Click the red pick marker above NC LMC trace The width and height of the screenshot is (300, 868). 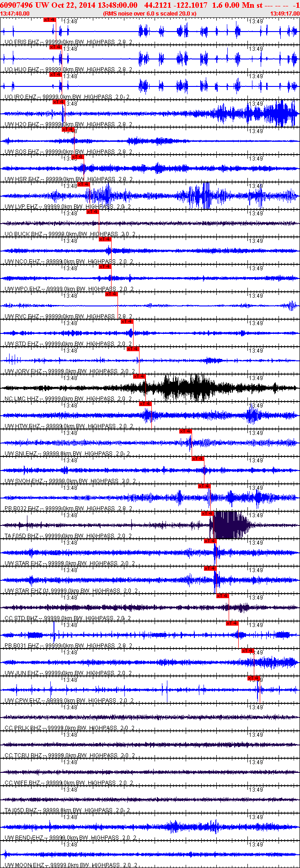click(139, 376)
